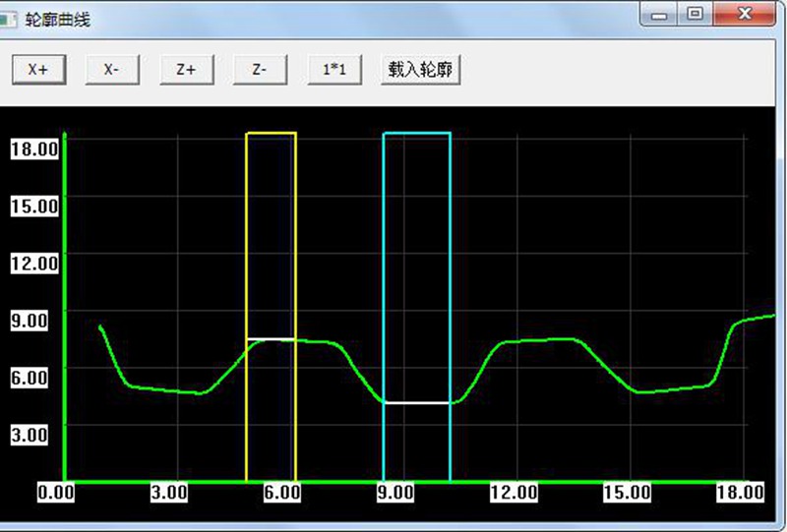Click the X+ button
787x532 pixels.
point(38,69)
